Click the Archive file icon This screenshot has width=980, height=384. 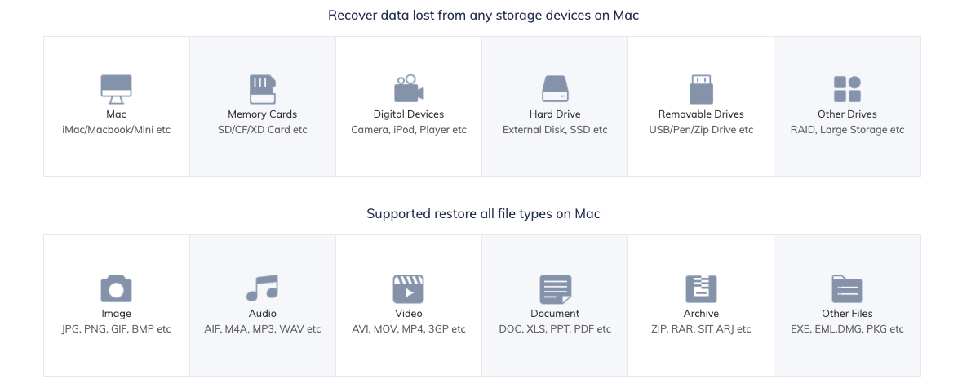pyautogui.click(x=700, y=288)
